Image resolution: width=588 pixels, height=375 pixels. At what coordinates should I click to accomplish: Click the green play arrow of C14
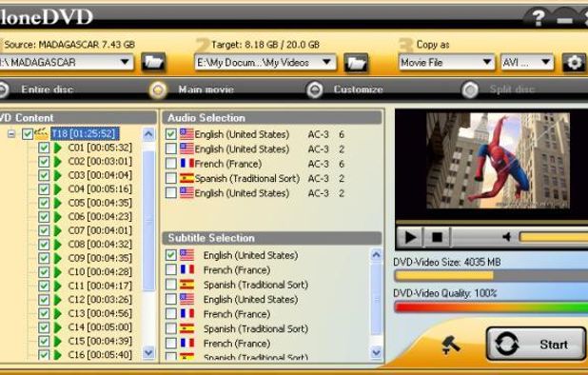click(58, 327)
